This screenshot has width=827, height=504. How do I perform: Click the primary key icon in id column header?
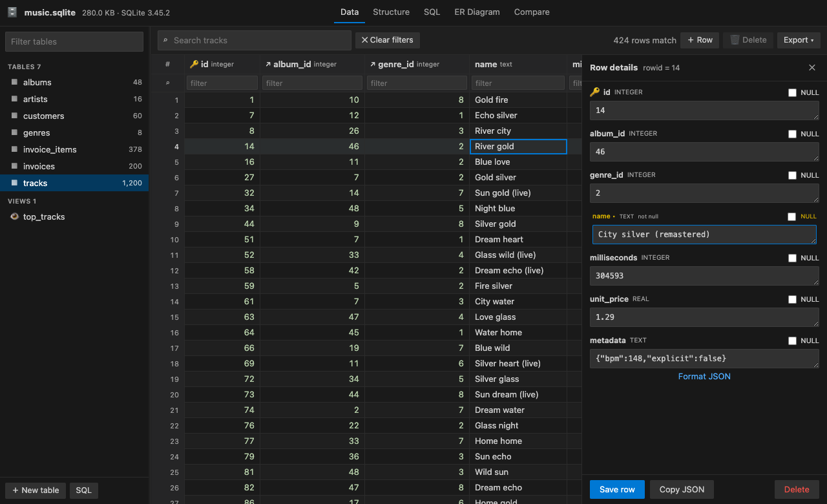click(194, 64)
